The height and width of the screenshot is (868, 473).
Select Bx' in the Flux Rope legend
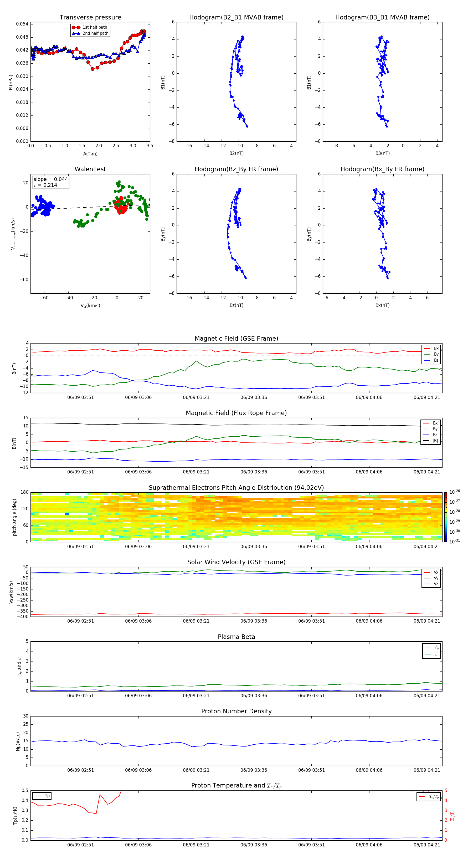pos(431,423)
